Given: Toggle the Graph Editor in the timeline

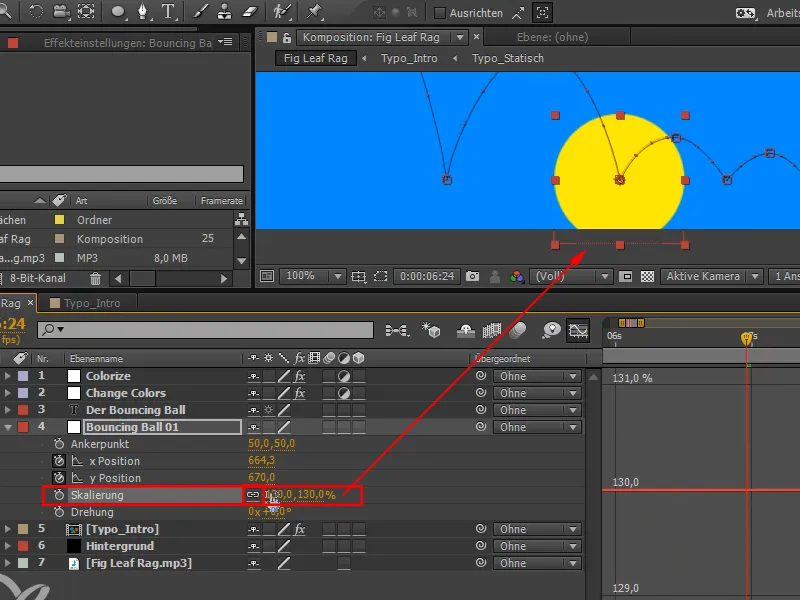Looking at the screenshot, I should click(578, 331).
